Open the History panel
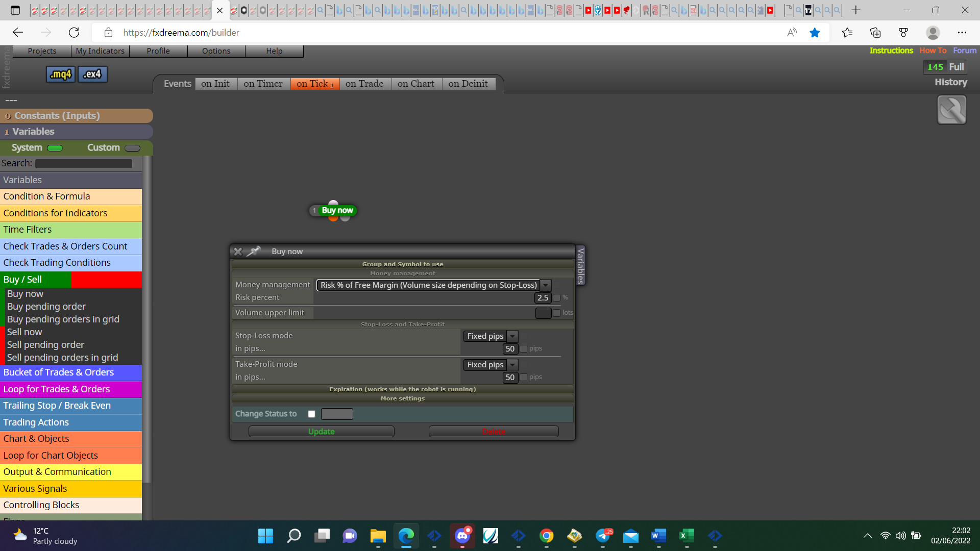 [x=951, y=82]
